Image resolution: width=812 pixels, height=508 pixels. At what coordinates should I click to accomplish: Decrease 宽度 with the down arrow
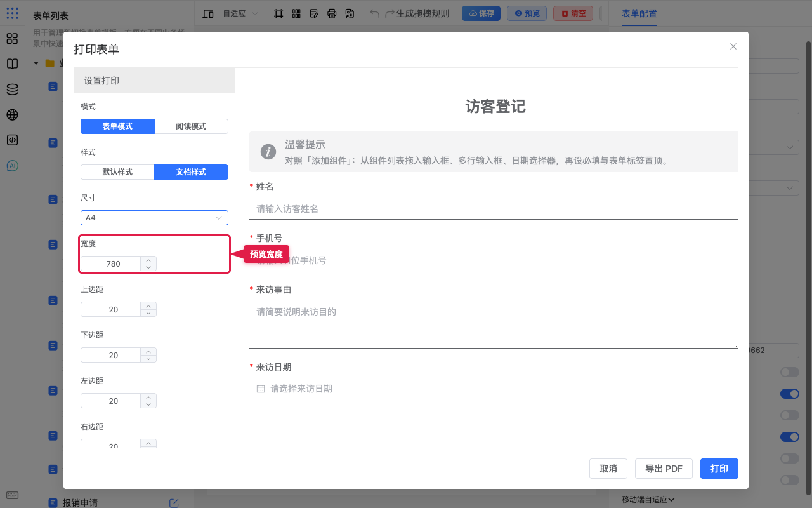coord(148,267)
